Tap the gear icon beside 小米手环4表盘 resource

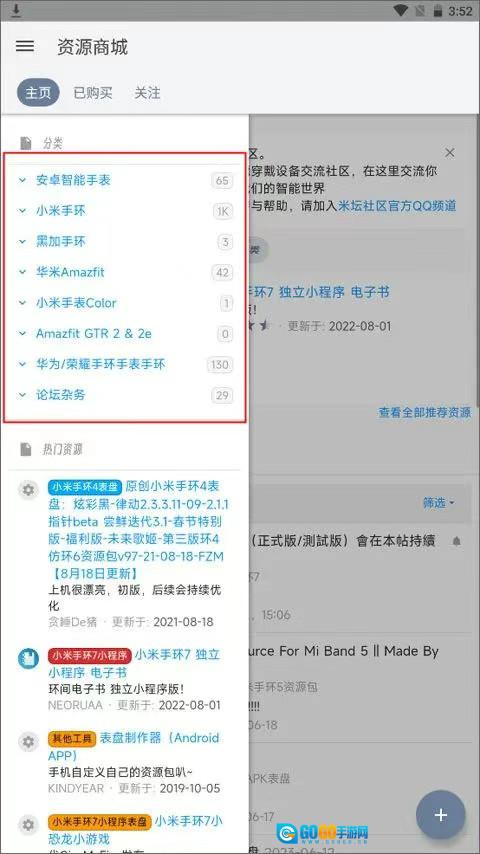point(28,490)
